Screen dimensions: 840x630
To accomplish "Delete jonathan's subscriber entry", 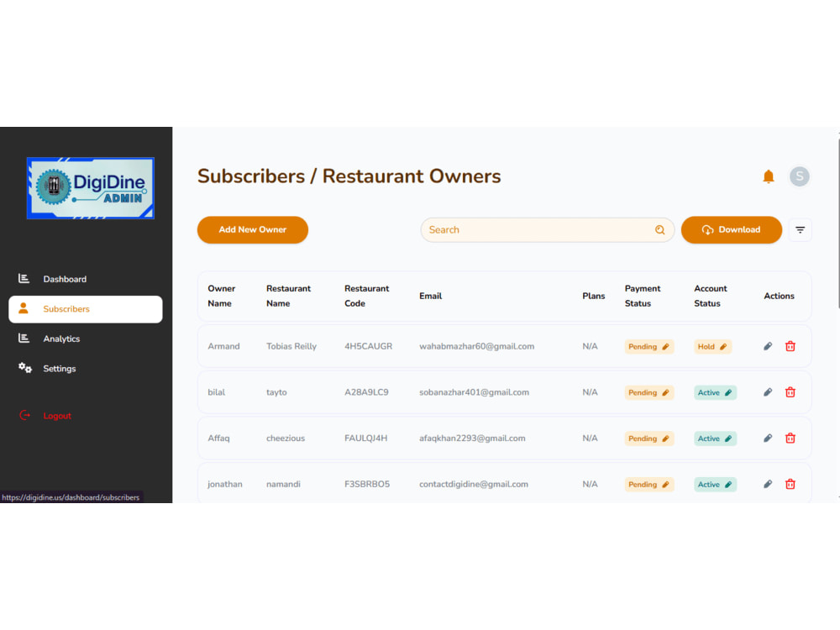I will click(x=790, y=485).
